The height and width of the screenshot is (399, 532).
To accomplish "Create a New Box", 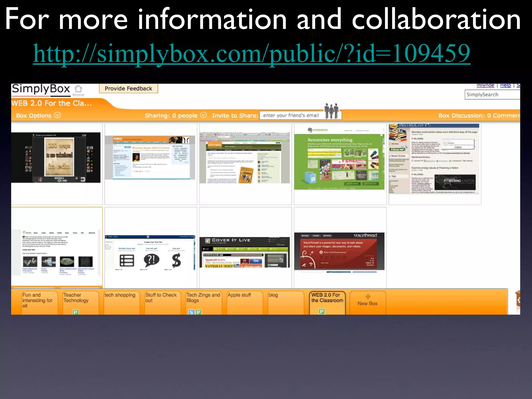I will click(x=368, y=303).
